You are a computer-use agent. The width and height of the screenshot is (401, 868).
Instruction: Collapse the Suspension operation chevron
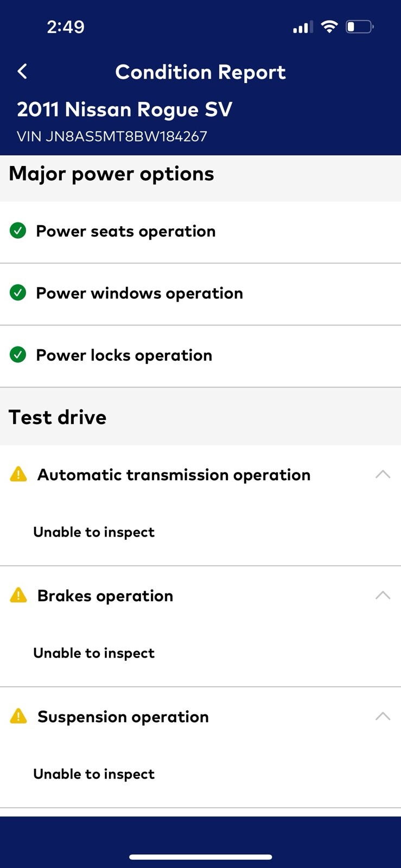[383, 716]
